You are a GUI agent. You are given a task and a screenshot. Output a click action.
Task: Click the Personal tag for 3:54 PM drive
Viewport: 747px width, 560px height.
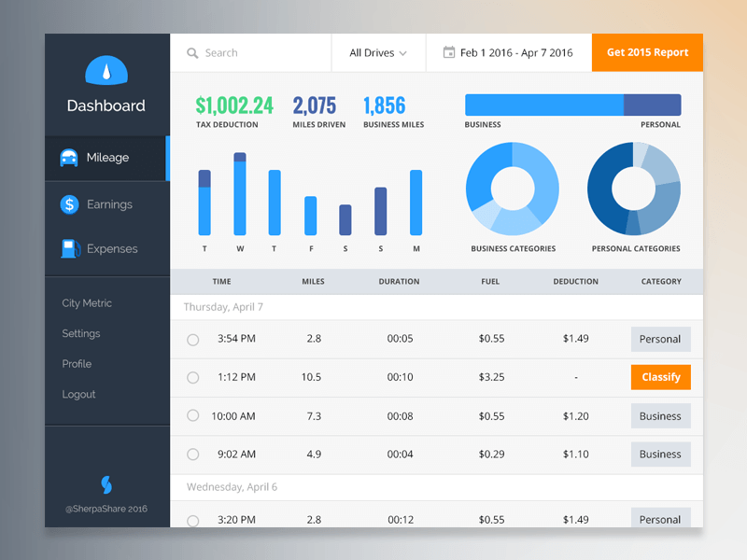pos(661,339)
